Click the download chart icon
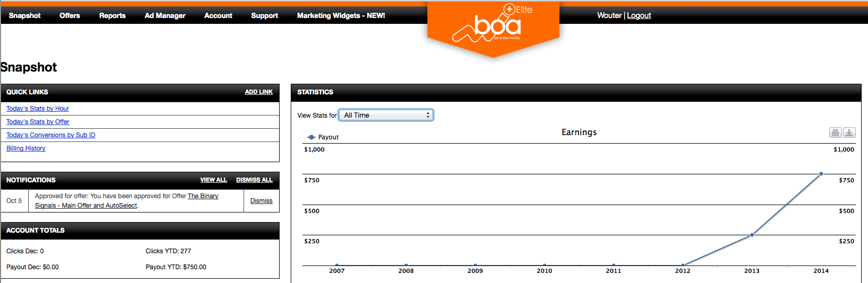The width and height of the screenshot is (868, 283). [849, 132]
